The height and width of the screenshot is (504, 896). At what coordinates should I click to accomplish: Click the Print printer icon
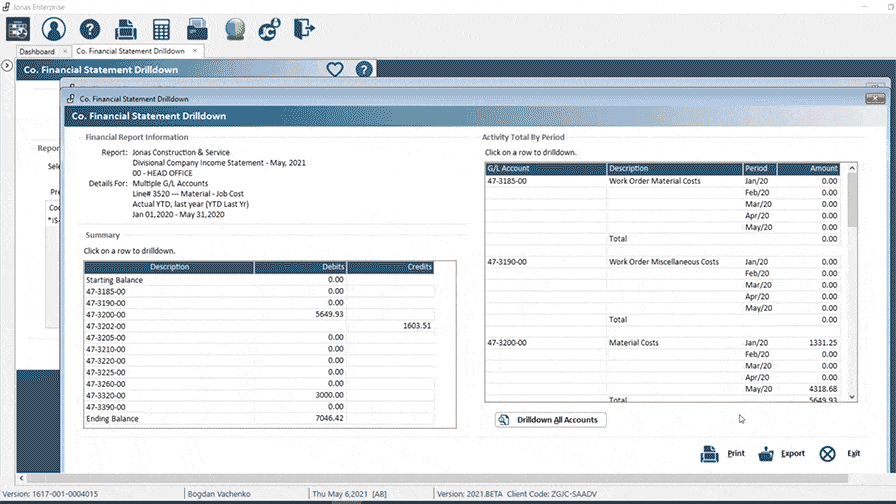coord(709,454)
